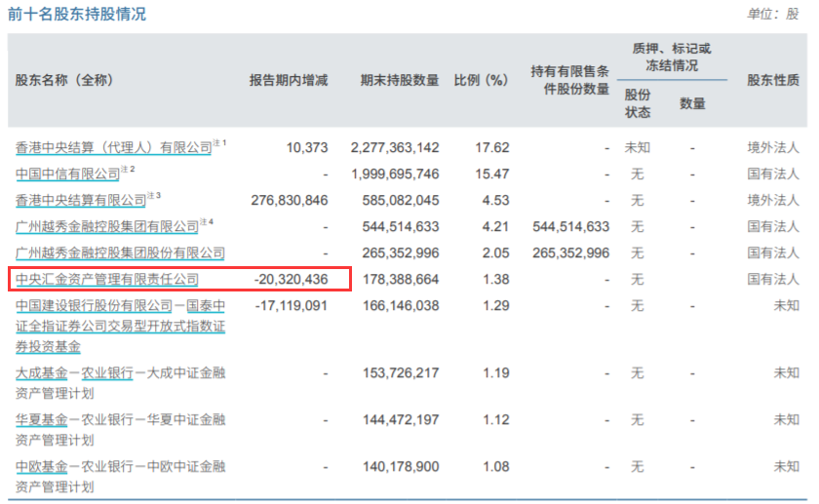This screenshot has height=504, width=819.
Task: Click column header 股东性质
Action: [773, 80]
